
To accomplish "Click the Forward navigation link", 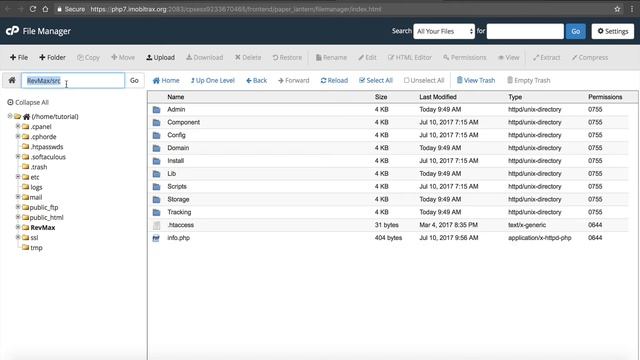I will click(293, 80).
